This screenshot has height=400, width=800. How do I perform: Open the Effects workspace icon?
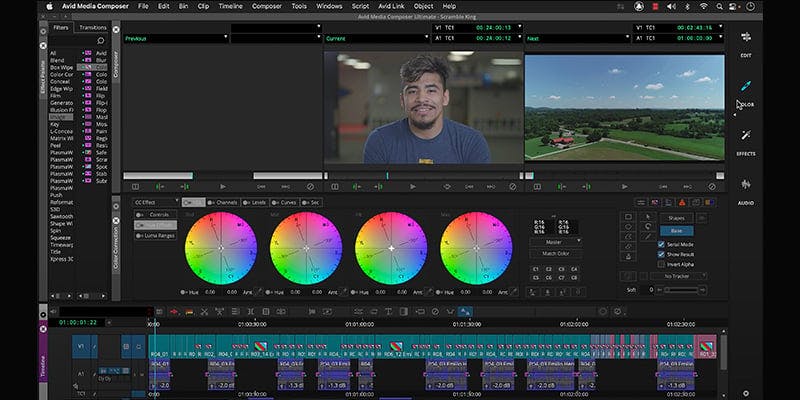(746, 135)
